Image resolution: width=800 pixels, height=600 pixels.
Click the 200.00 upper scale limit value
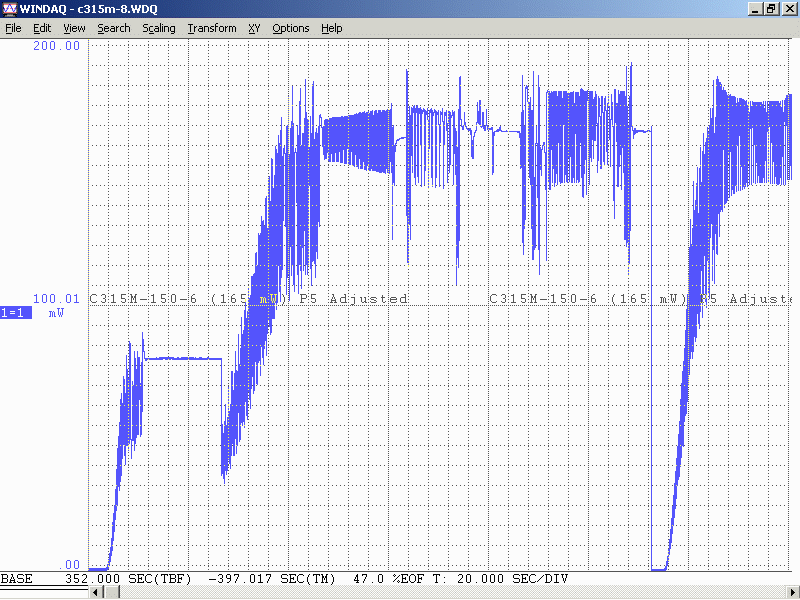[57, 46]
